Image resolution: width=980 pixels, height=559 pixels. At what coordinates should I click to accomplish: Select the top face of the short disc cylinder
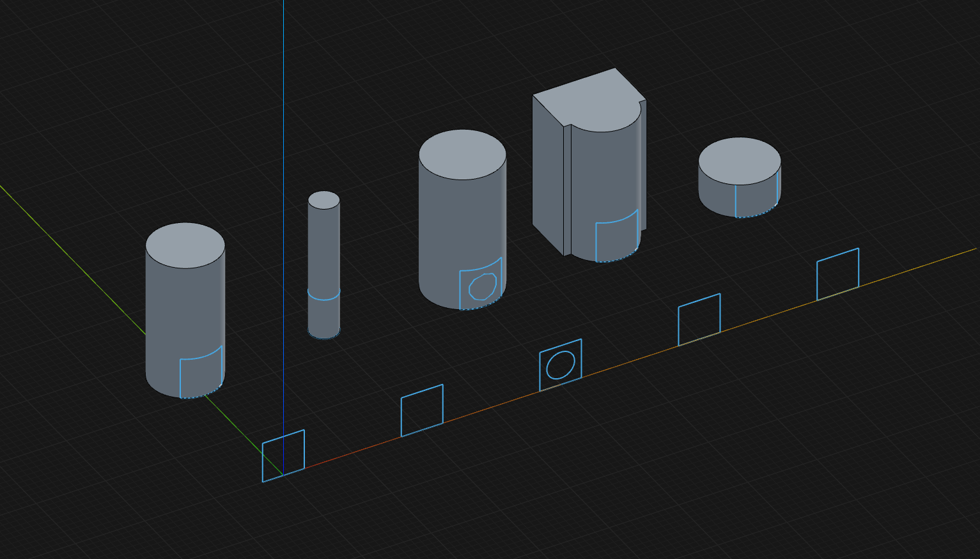click(740, 161)
